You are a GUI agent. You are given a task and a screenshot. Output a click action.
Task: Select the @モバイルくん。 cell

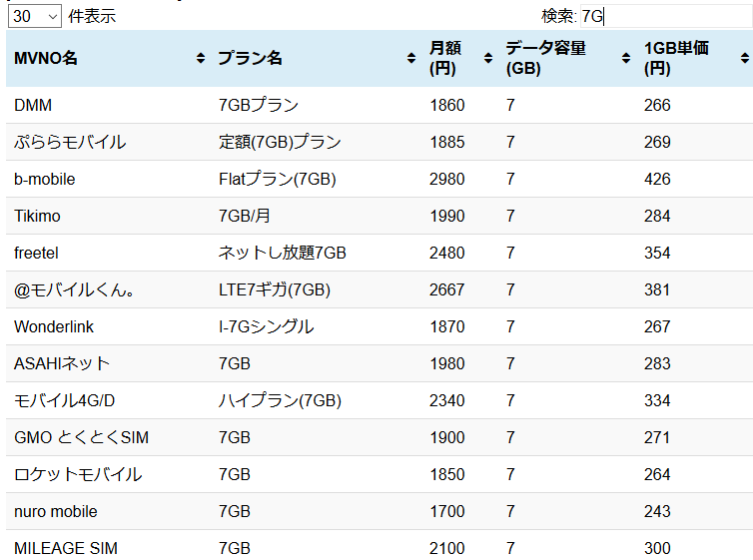[75, 289]
